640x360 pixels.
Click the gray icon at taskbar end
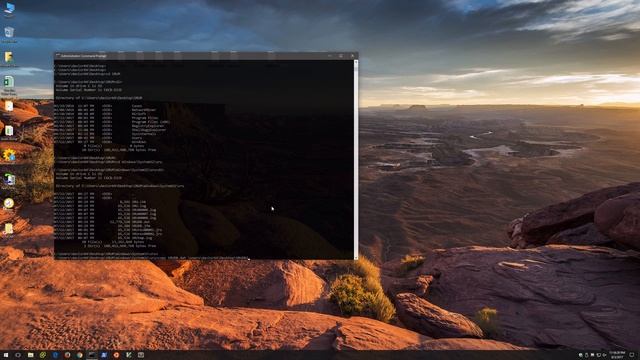click(141, 355)
